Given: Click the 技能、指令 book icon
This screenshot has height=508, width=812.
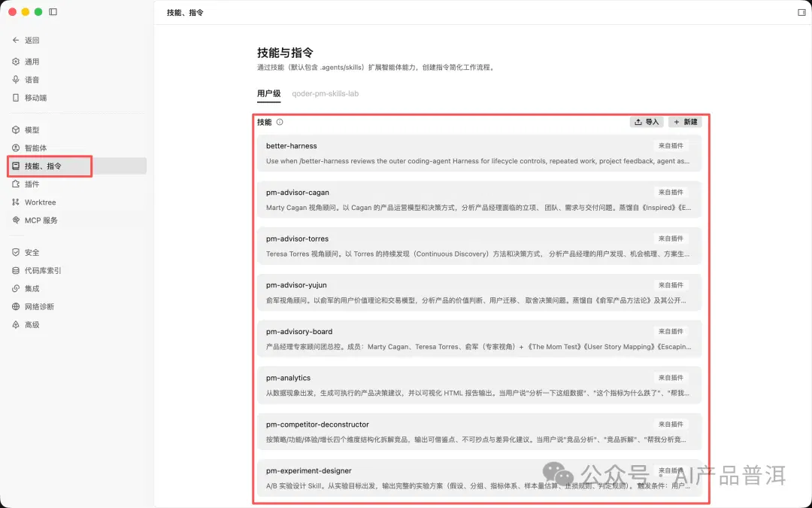Looking at the screenshot, I should 16,166.
